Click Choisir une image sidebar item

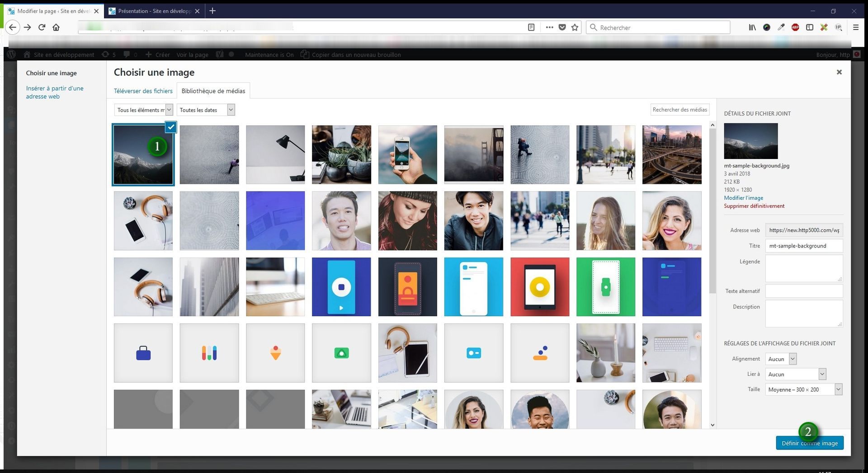[x=51, y=73]
